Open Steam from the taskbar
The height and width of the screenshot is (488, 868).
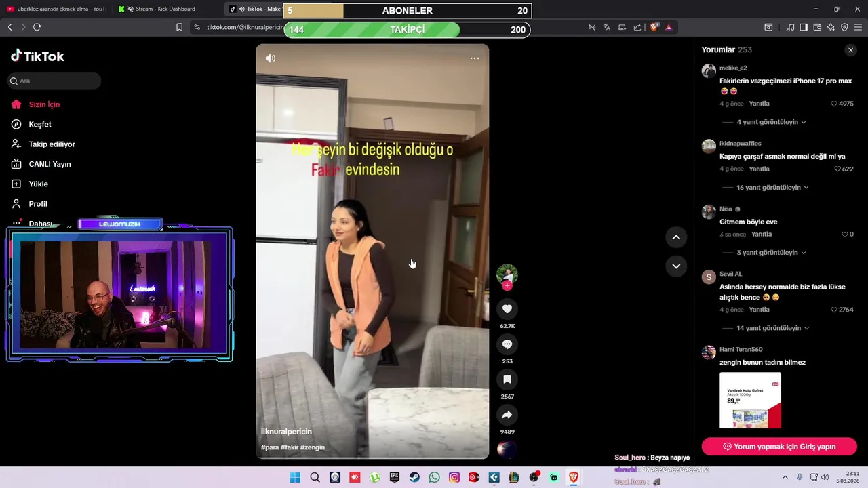coord(414,477)
